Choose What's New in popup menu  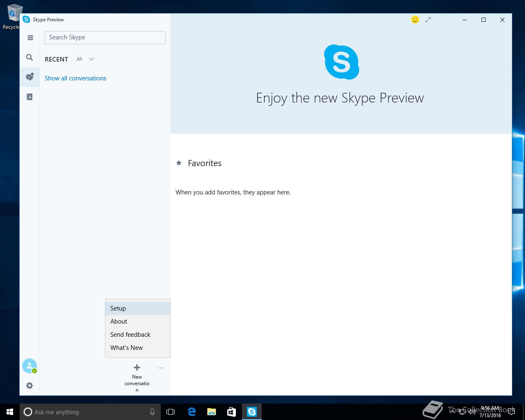tap(138, 348)
